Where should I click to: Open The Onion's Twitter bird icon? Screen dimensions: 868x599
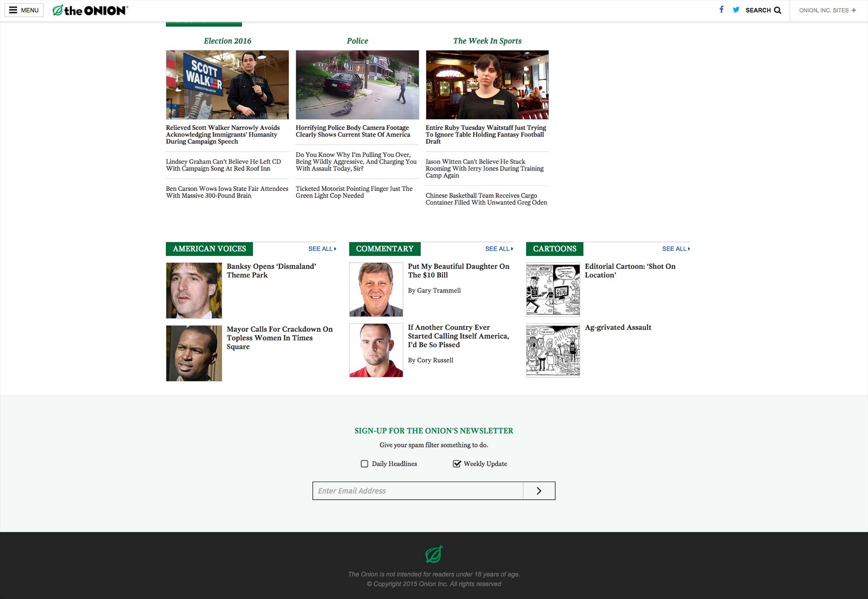[736, 10]
